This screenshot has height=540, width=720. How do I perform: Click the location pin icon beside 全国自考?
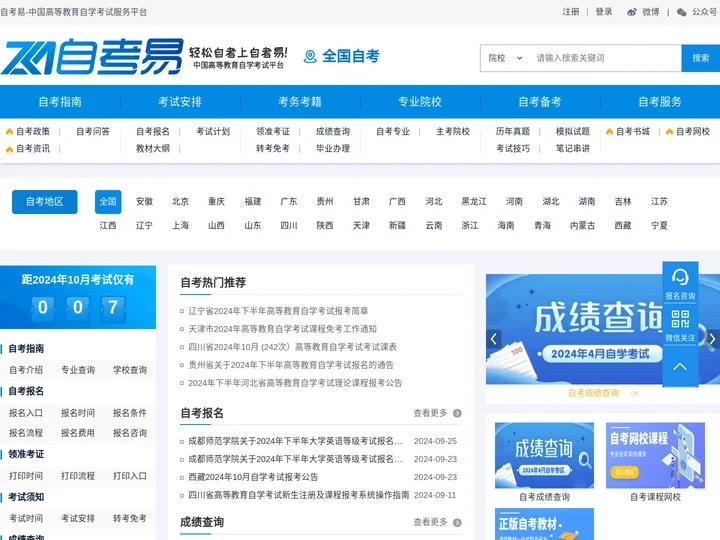tap(310, 56)
